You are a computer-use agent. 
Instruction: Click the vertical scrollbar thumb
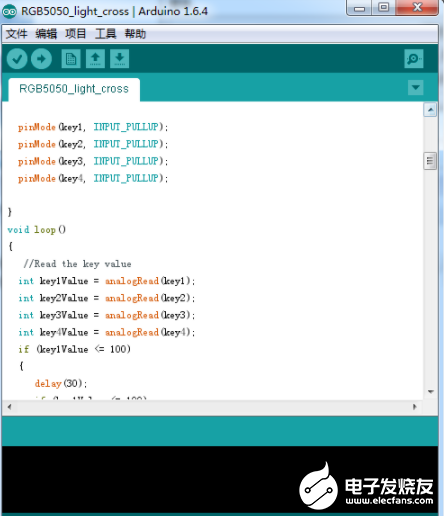430,161
